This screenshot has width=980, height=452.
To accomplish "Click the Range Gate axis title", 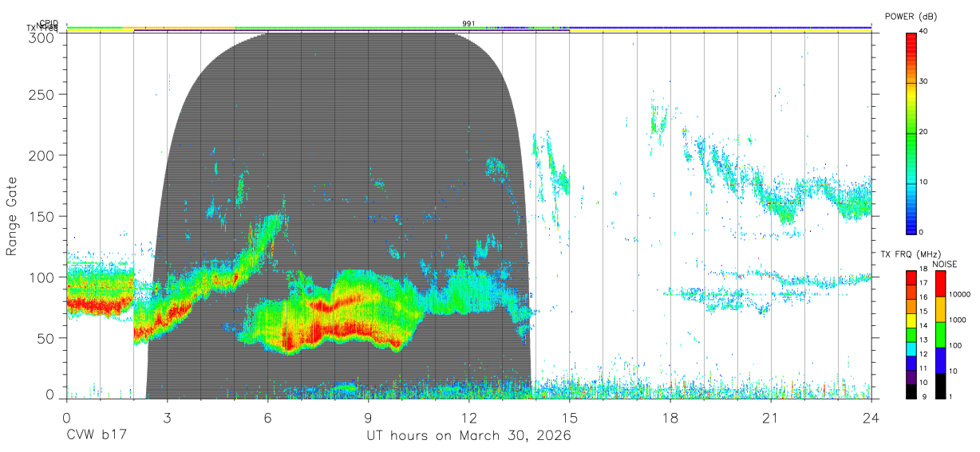I will click(13, 216).
